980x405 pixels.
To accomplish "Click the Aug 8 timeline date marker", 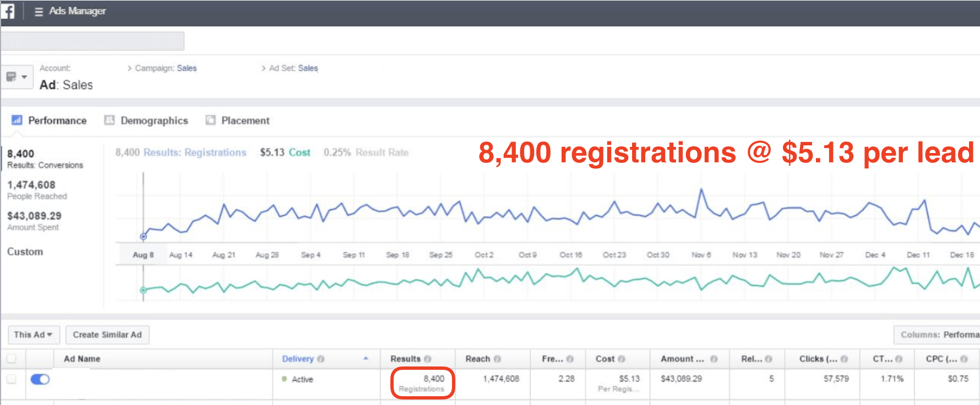I will (x=143, y=255).
